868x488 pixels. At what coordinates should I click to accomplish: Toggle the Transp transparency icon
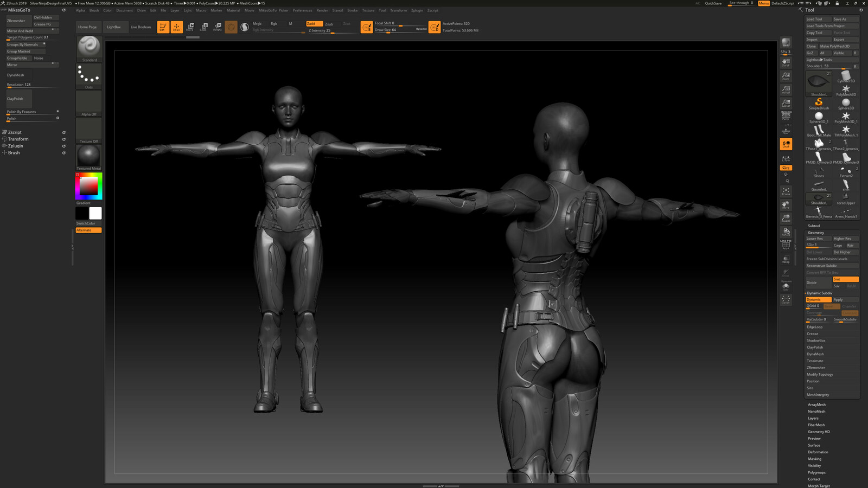coord(786,260)
